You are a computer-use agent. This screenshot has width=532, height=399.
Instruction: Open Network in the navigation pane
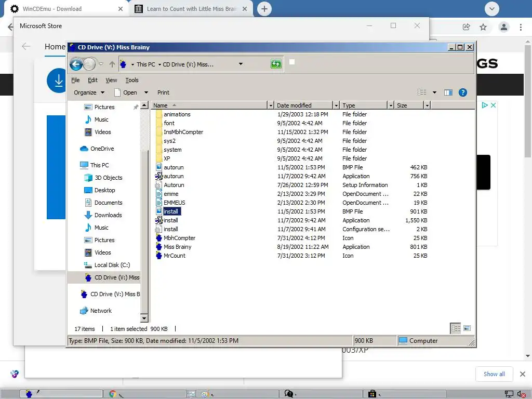96,311
